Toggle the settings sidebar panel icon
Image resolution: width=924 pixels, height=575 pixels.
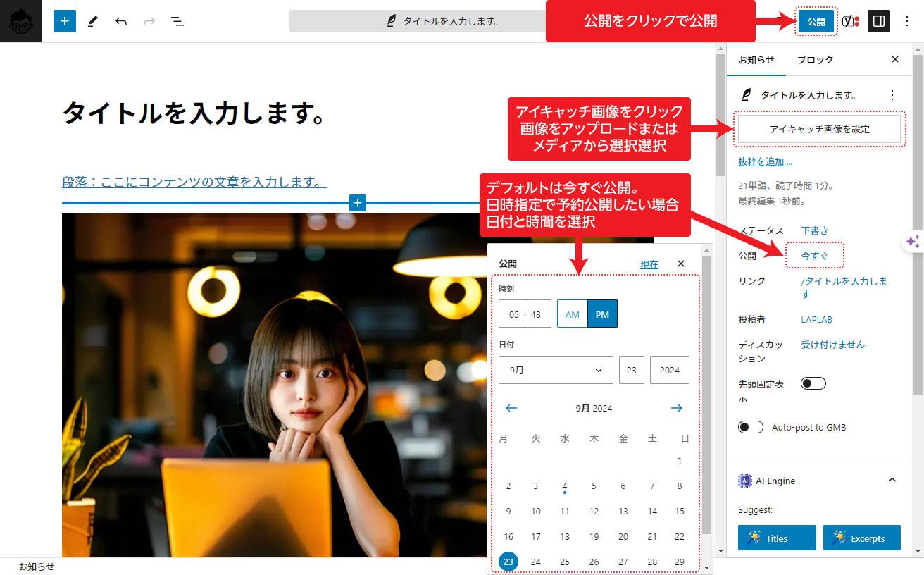click(x=878, y=21)
